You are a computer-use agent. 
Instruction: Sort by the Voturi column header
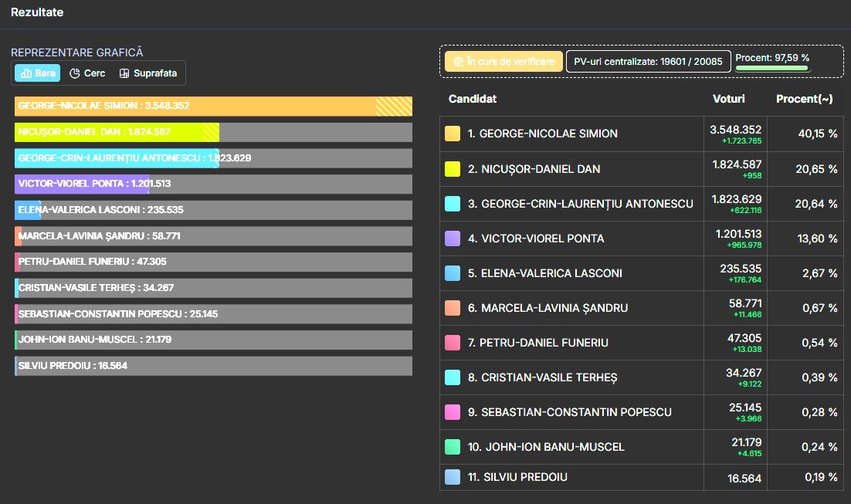[728, 99]
